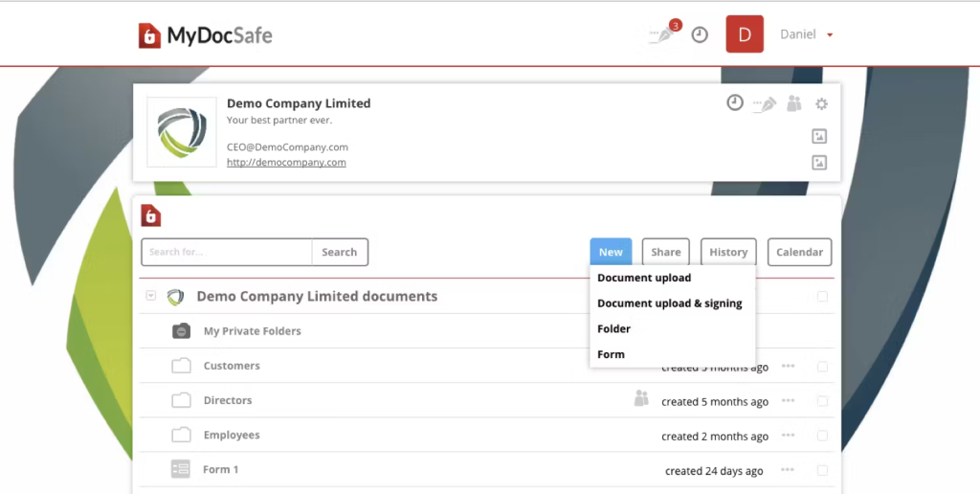
Task: Open the democompany.com website link
Action: [286, 163]
